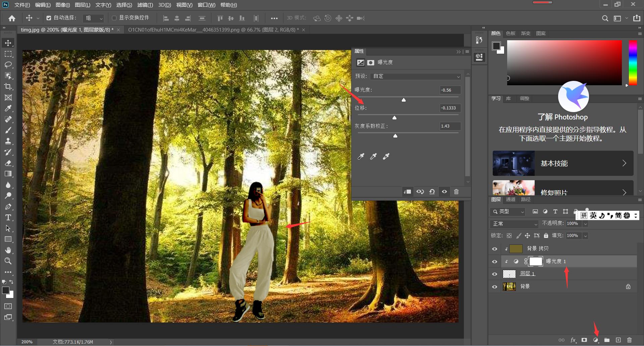Enable the 显示变换控件 checkbox

click(x=114, y=18)
